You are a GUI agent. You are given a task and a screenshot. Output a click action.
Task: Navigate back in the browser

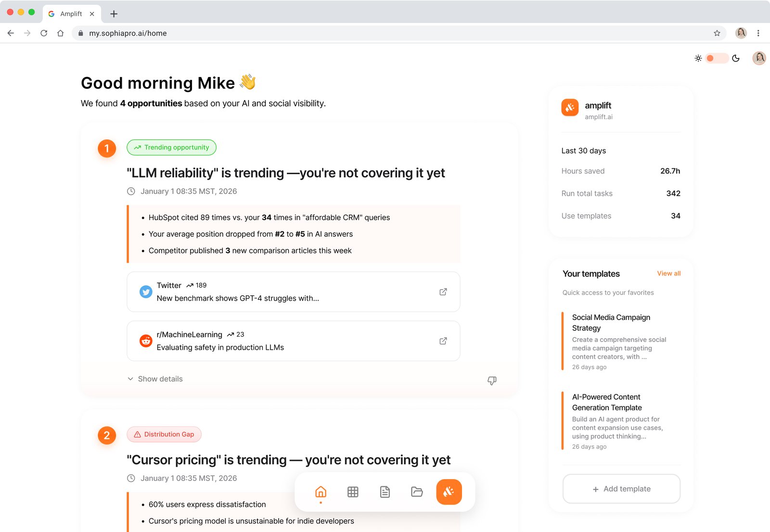click(11, 33)
